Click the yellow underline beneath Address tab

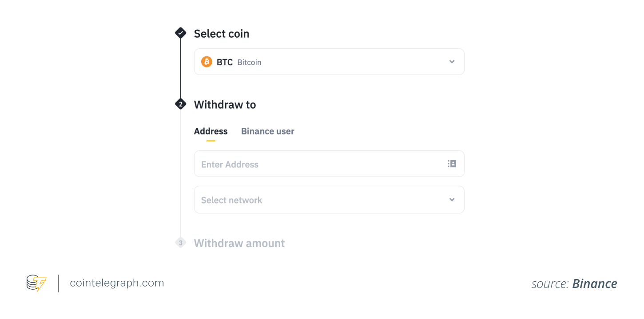(x=211, y=140)
